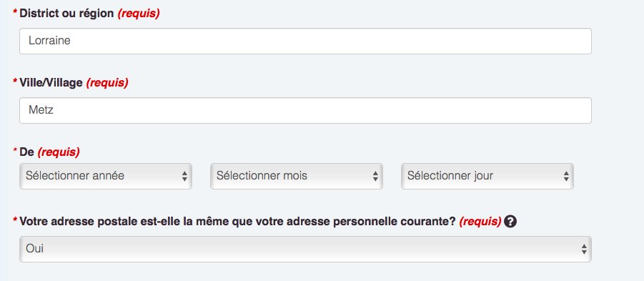Focus the Ville/Village text field
644x281 pixels.
tap(305, 111)
